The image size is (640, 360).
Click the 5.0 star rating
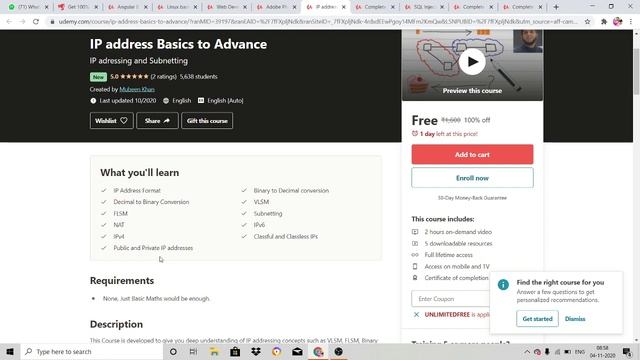pos(129,77)
